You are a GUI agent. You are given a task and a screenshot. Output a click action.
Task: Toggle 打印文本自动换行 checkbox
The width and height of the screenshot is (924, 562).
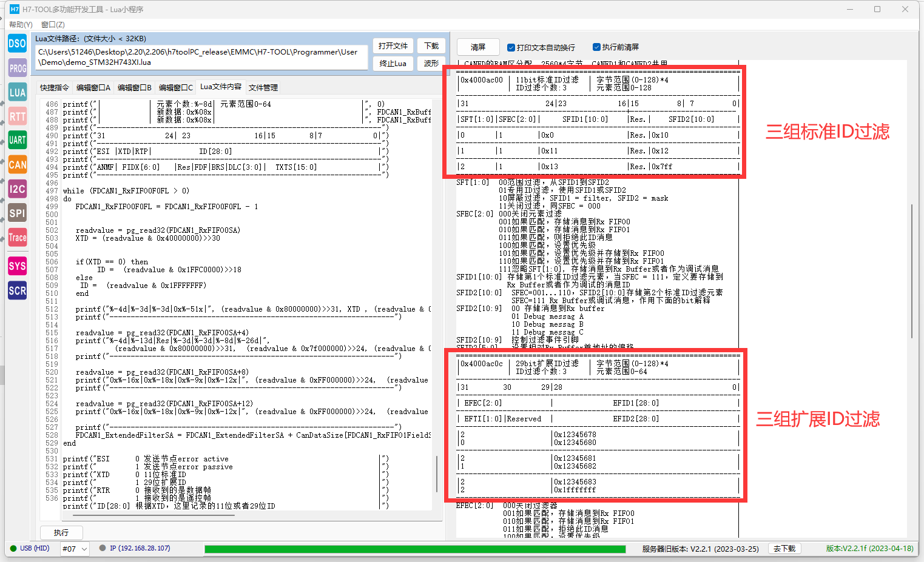point(511,47)
